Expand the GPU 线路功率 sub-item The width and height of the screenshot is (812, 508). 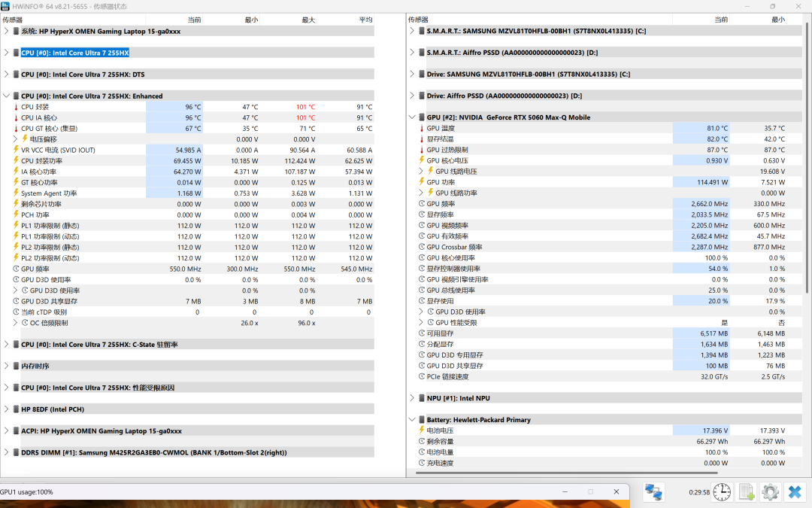[x=422, y=193]
